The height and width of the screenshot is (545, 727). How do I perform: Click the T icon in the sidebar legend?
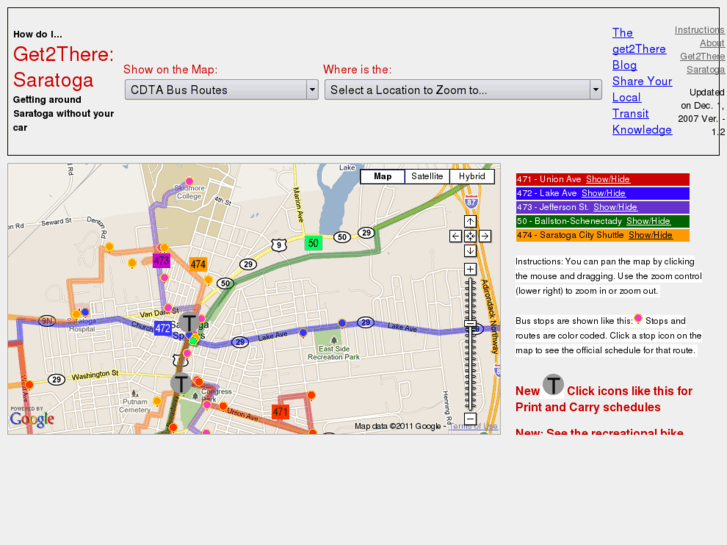point(553,385)
